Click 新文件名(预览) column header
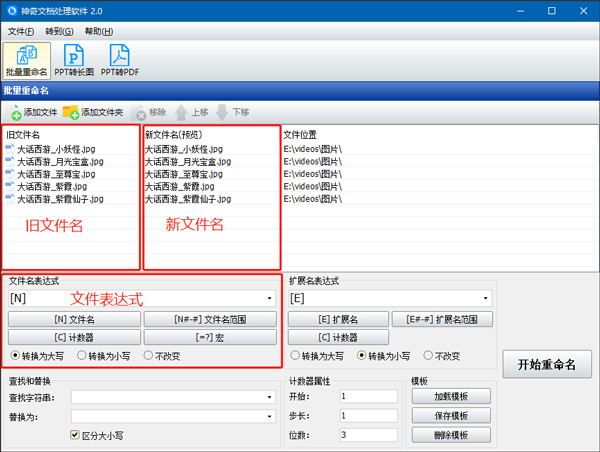 coord(174,135)
